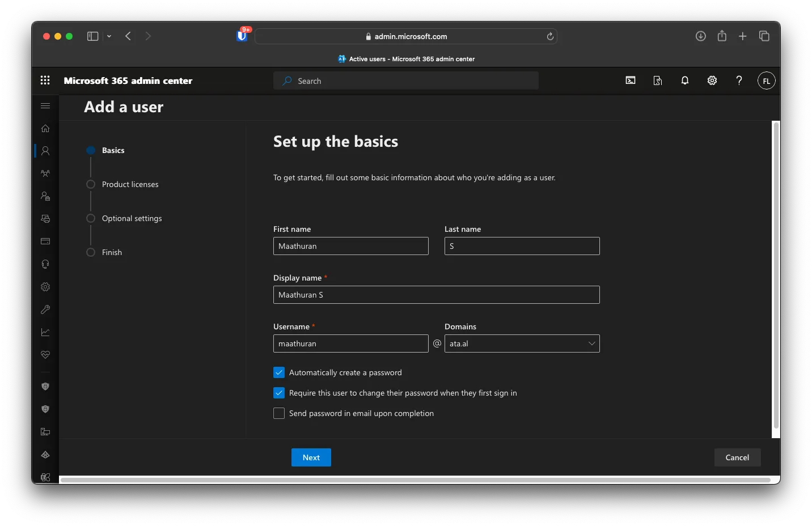Select Active users browser tab
812x526 pixels.
[406, 59]
